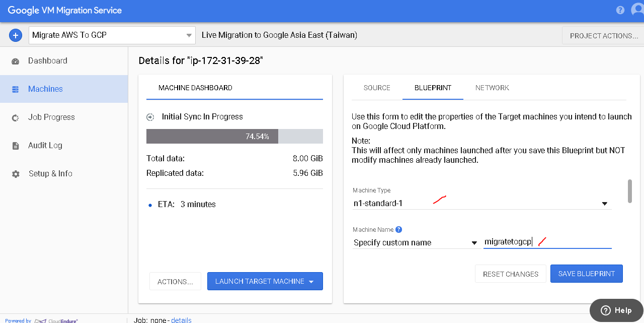
Task: Open the user account avatar icon
Action: pos(637,10)
